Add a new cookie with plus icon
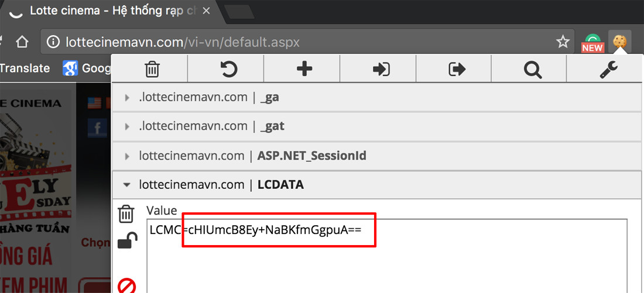644x293 pixels. click(x=304, y=69)
